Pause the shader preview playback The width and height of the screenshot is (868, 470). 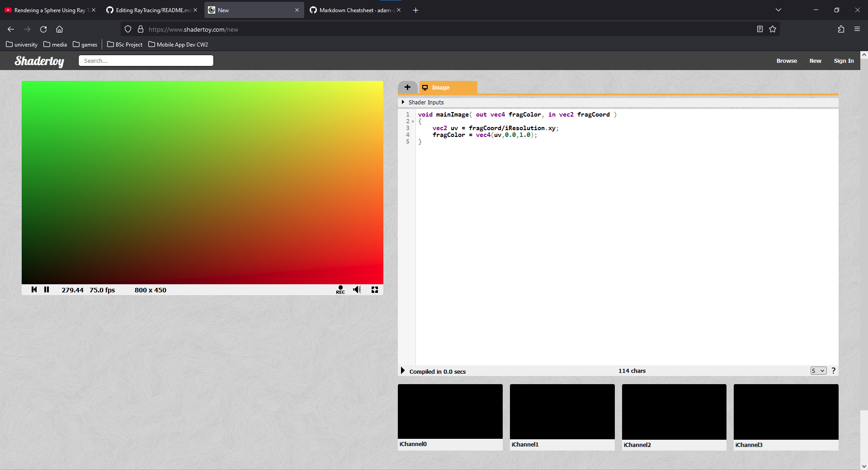[x=47, y=290]
